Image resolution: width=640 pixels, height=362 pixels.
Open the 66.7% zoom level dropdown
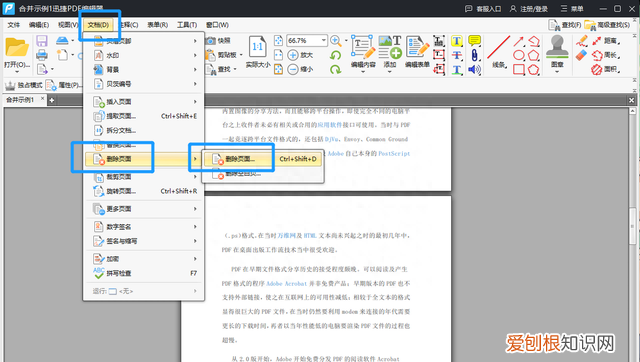(323, 40)
